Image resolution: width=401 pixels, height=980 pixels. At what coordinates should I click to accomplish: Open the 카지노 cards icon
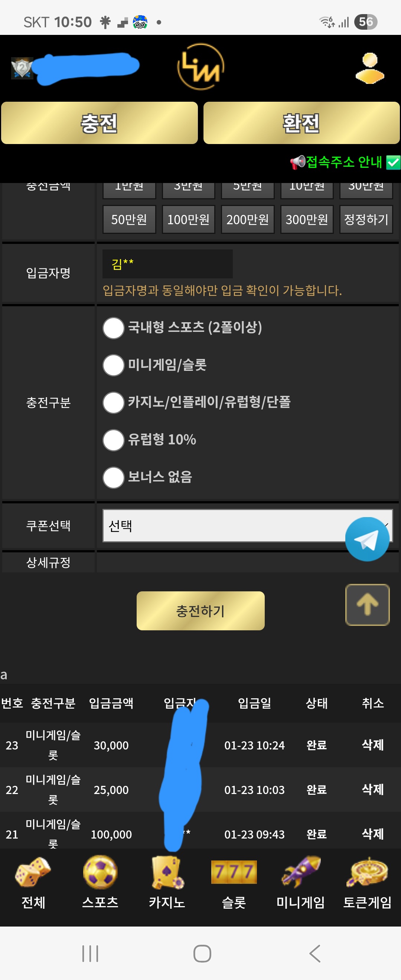point(167,873)
